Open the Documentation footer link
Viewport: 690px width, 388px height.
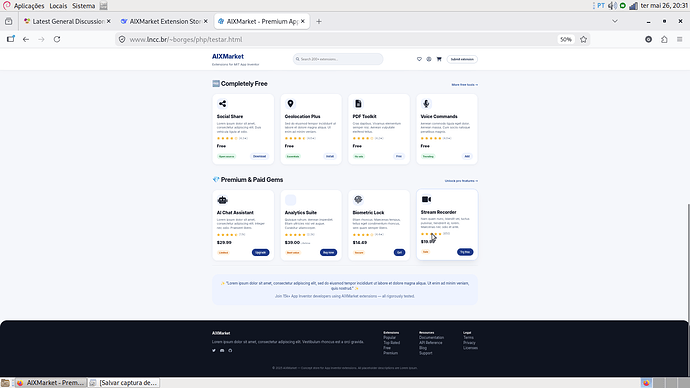coord(431,337)
